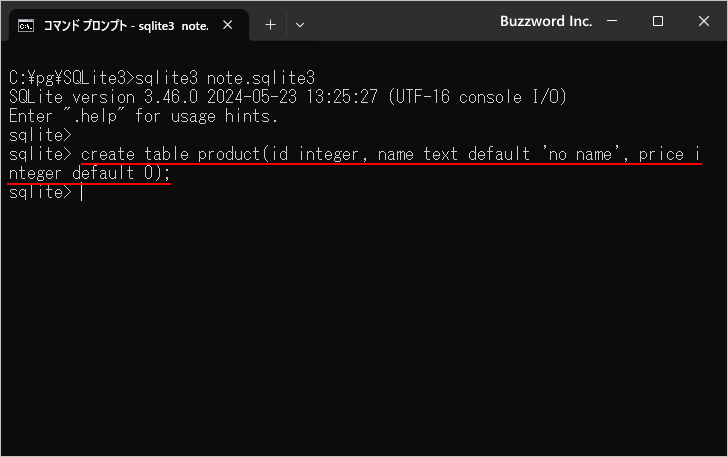Focus the blinking cursor at last sqlite> prompt

point(81,192)
